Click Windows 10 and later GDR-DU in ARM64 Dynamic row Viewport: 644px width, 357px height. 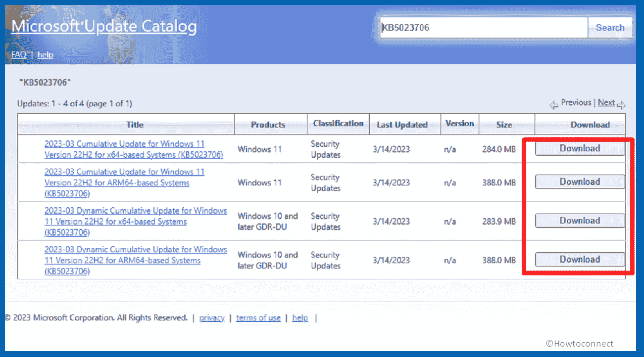pos(268,261)
